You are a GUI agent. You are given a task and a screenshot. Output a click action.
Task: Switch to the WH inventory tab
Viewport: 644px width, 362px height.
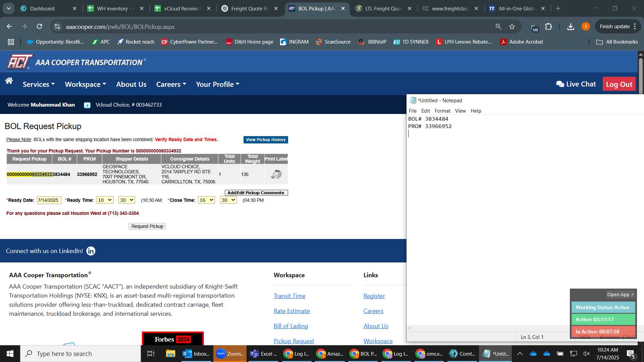pyautogui.click(x=116, y=8)
